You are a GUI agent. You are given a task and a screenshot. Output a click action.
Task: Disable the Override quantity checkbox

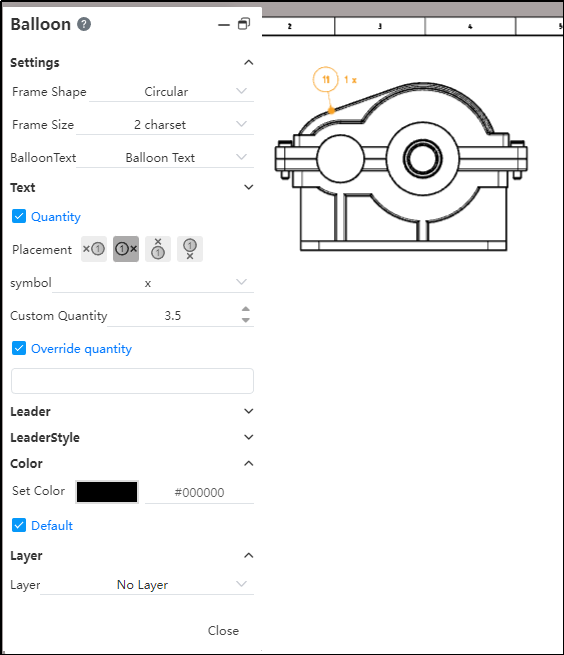coord(19,348)
